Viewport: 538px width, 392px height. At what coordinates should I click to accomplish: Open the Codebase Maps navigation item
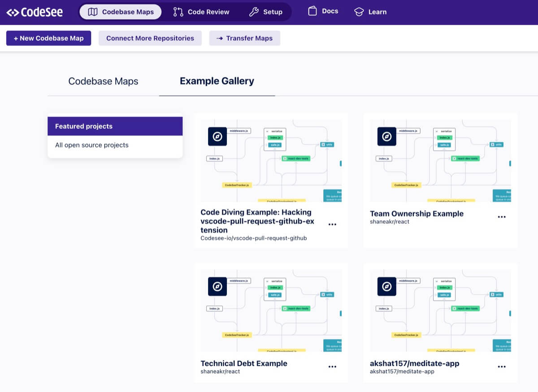point(121,12)
